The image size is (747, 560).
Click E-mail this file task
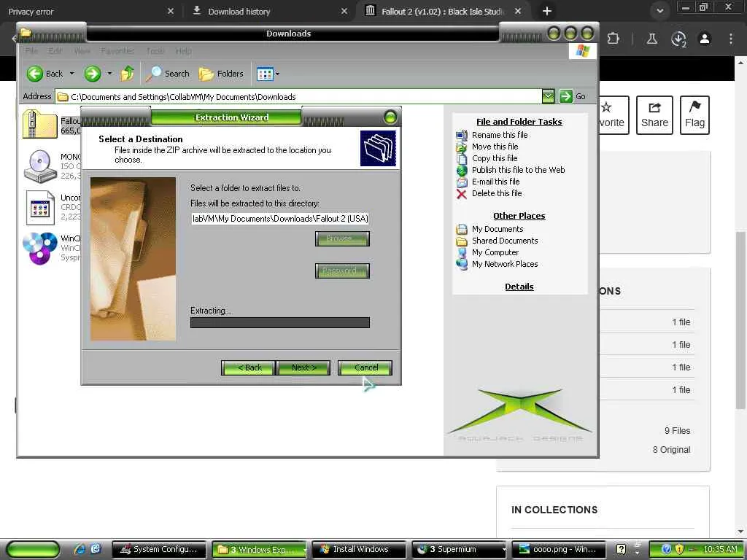click(x=495, y=182)
